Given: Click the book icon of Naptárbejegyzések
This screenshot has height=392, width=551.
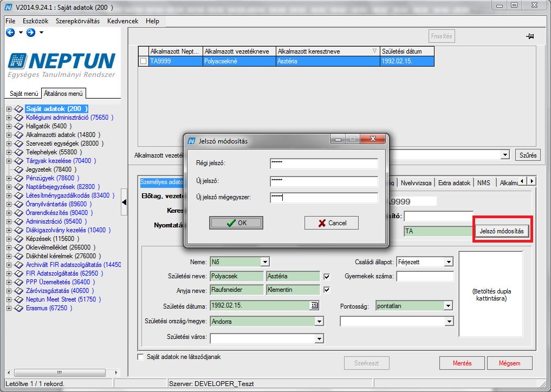Looking at the screenshot, I should coord(19,187).
